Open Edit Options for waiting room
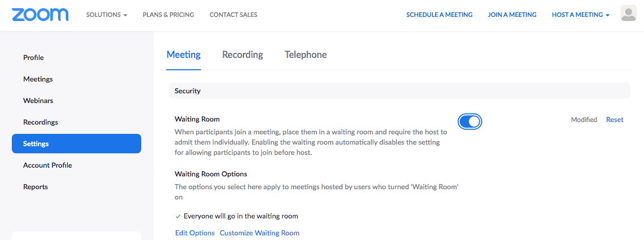Viewport: 644px width, 240px height. [x=195, y=233]
